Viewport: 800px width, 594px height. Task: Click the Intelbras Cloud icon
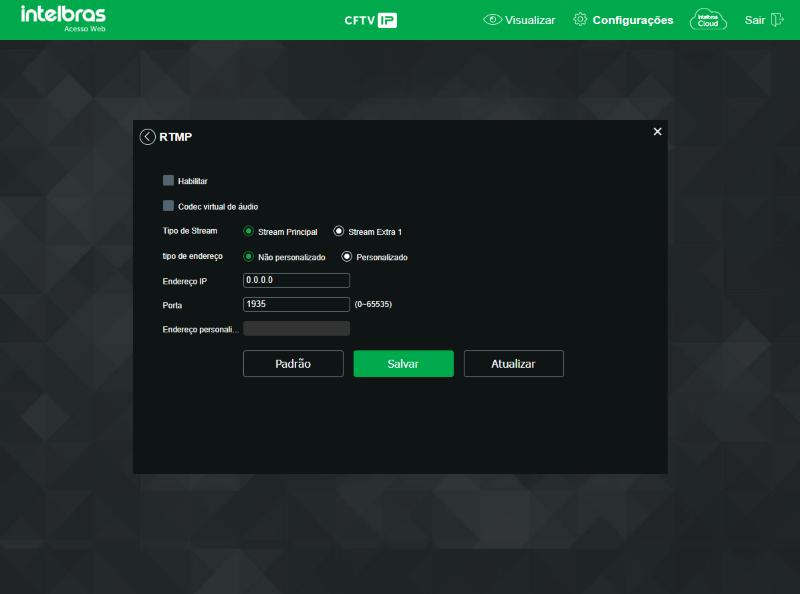(708, 20)
